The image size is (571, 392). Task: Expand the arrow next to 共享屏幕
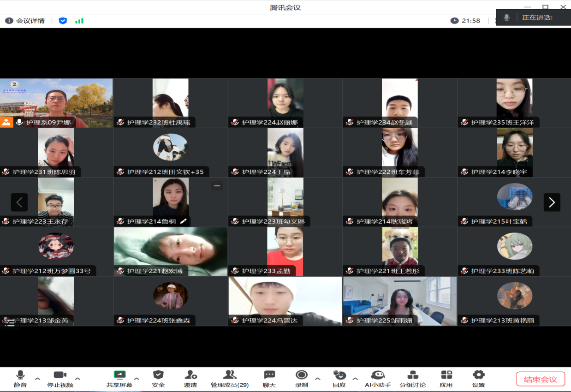click(137, 379)
